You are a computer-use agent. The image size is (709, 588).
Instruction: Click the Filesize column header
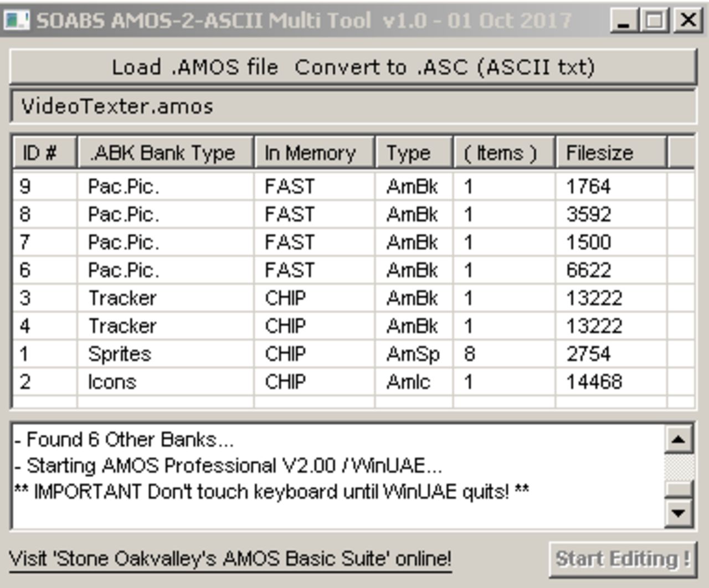(610, 153)
